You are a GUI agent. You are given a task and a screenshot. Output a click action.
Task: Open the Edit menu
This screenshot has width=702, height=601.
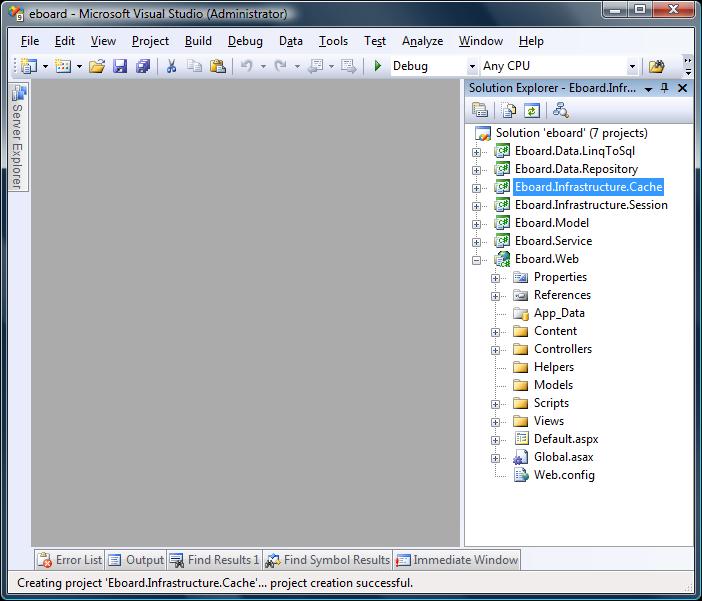64,41
